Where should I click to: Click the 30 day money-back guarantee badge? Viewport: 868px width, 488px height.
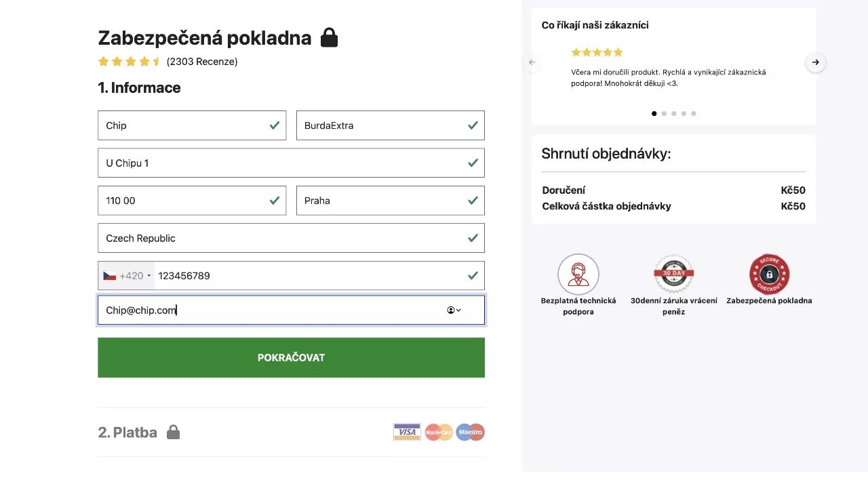pos(673,274)
